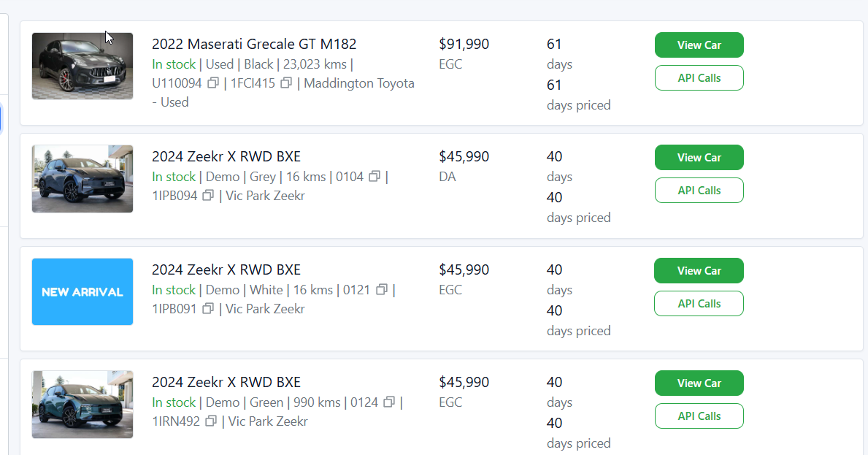Click View Car for the Maserati Grecale

[x=699, y=45]
